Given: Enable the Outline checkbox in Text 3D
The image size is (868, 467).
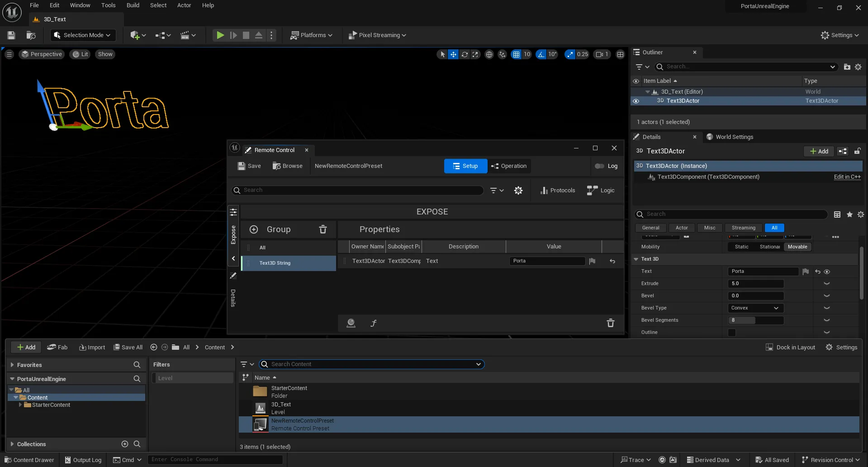Looking at the screenshot, I should (732, 333).
